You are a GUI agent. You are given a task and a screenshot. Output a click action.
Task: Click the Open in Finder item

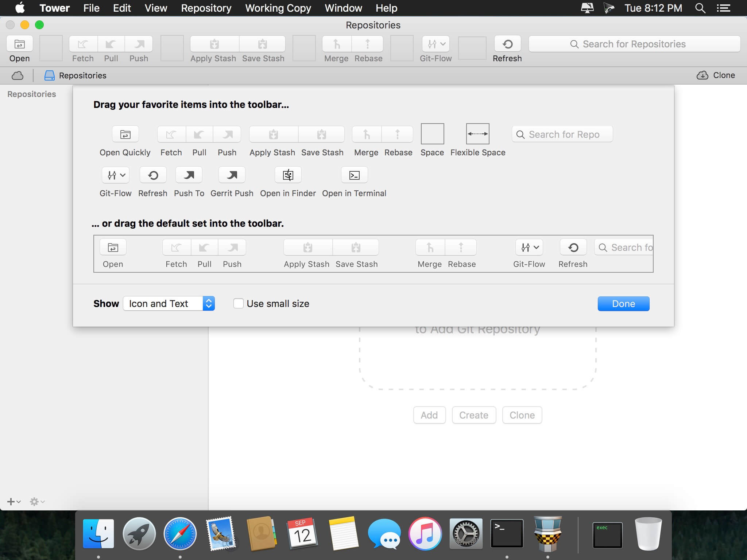pos(288,175)
